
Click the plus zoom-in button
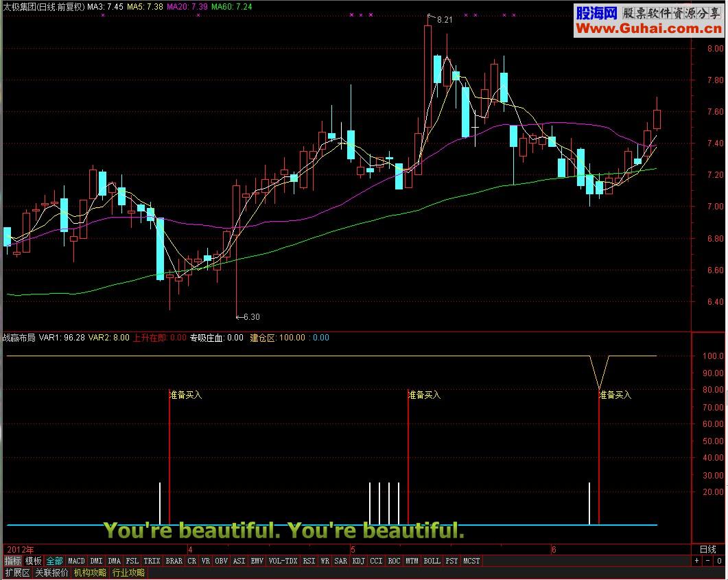(x=697, y=561)
